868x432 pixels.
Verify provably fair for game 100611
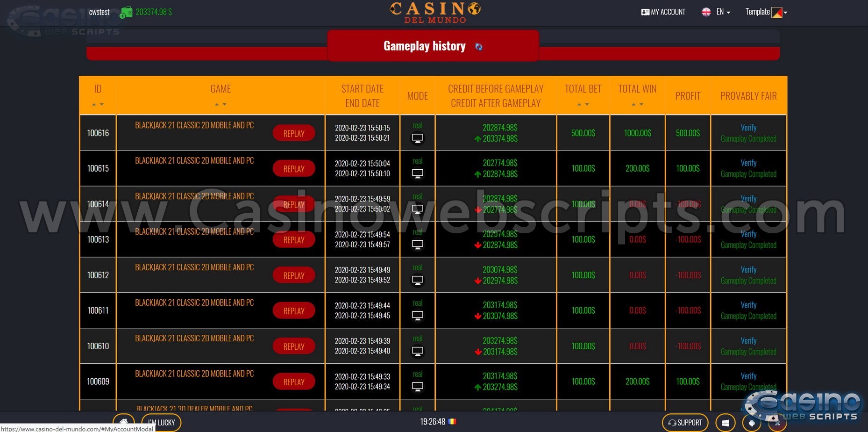pos(748,305)
